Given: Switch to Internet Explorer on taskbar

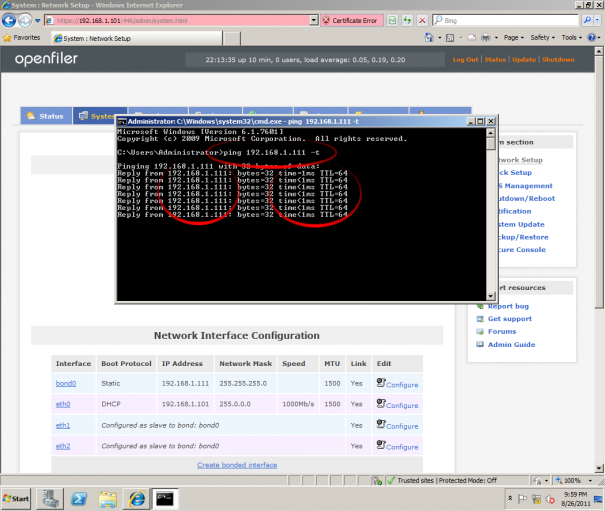Looking at the screenshot, I should [137, 499].
